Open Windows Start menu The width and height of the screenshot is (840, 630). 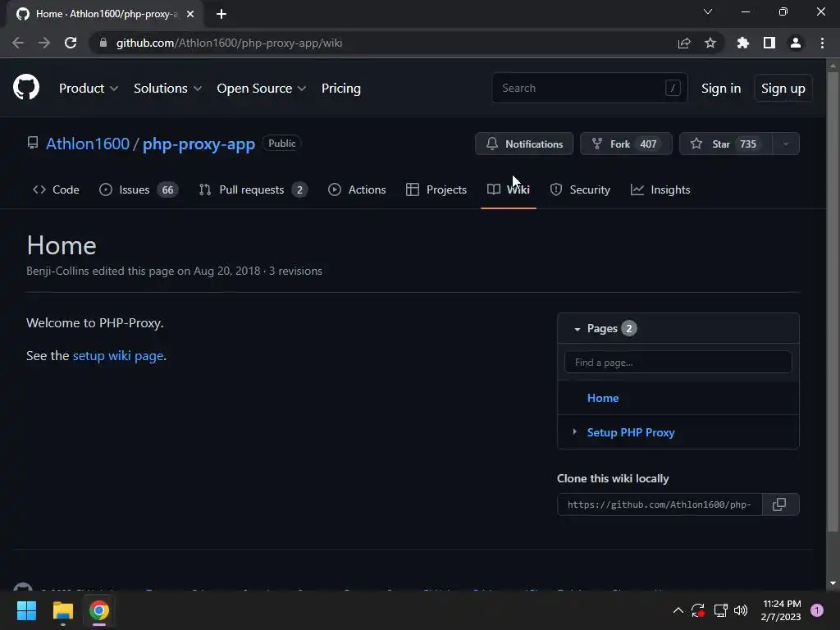(26, 610)
